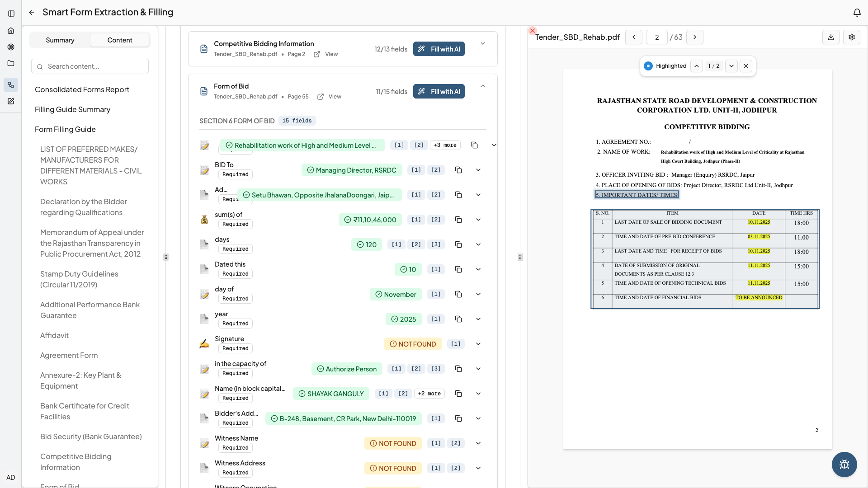Close the Highlighted navigation bar
Screen dimensions: 868x488
746,66
